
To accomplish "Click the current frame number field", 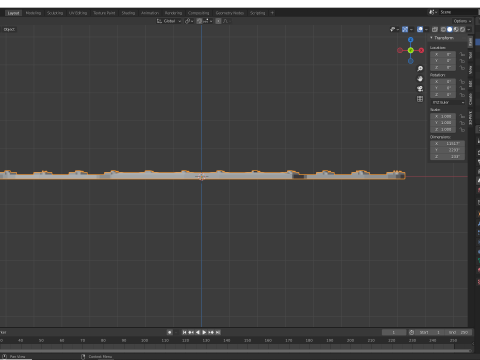I will tap(394, 332).
